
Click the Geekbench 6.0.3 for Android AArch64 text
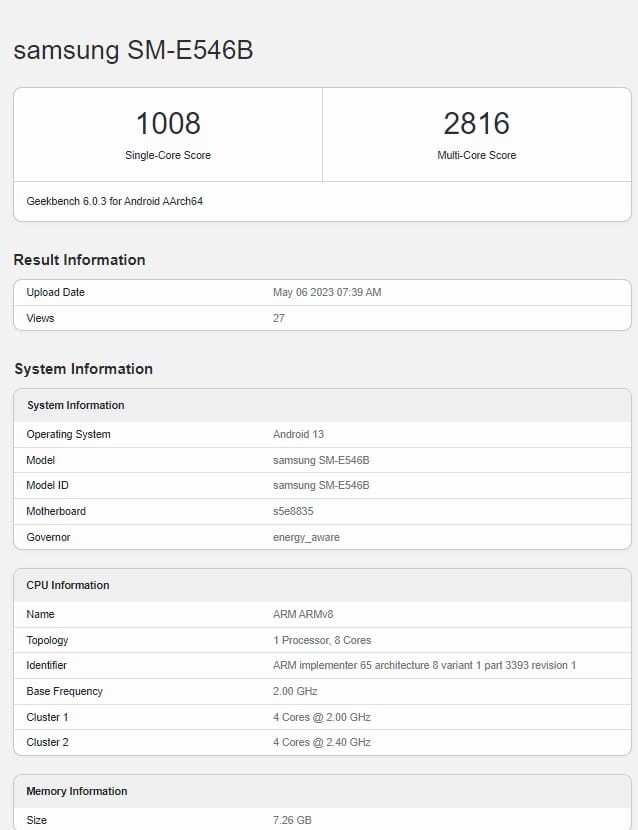click(115, 201)
